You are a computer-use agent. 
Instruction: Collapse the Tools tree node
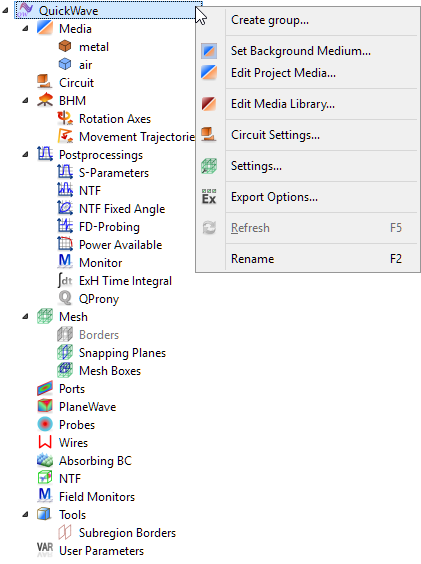(x=25, y=514)
